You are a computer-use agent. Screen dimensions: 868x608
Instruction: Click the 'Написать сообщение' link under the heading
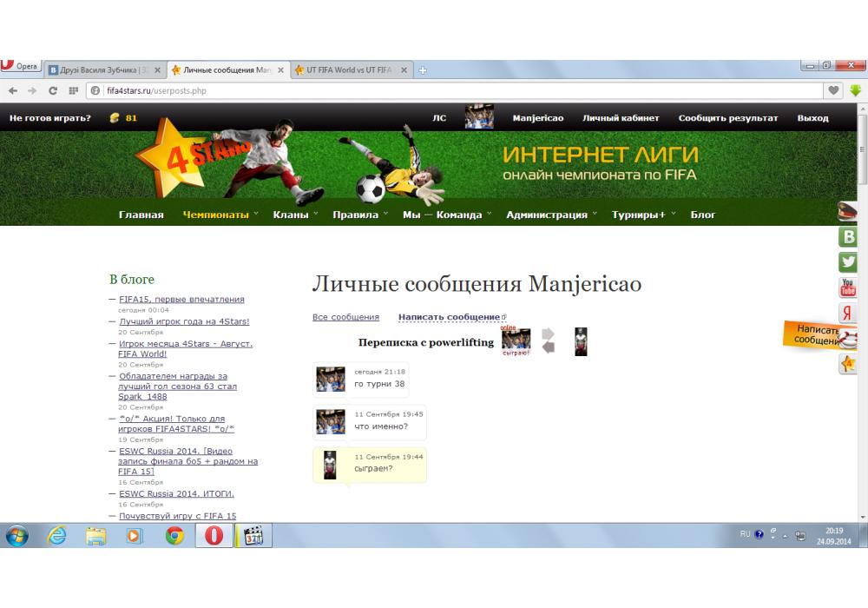tap(449, 317)
